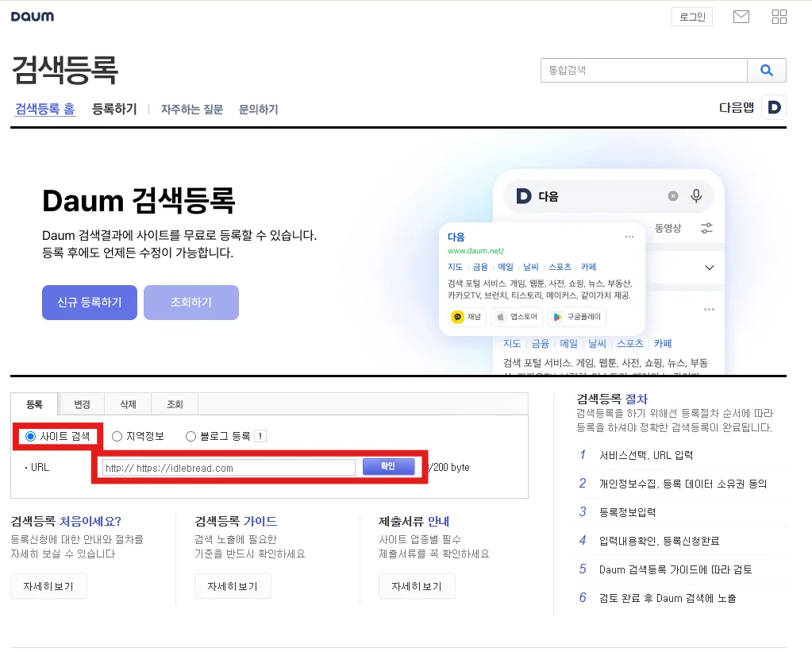The height and width of the screenshot is (652, 812).
Task: Click 금융 link in the preview card
Action: pyautogui.click(x=480, y=267)
